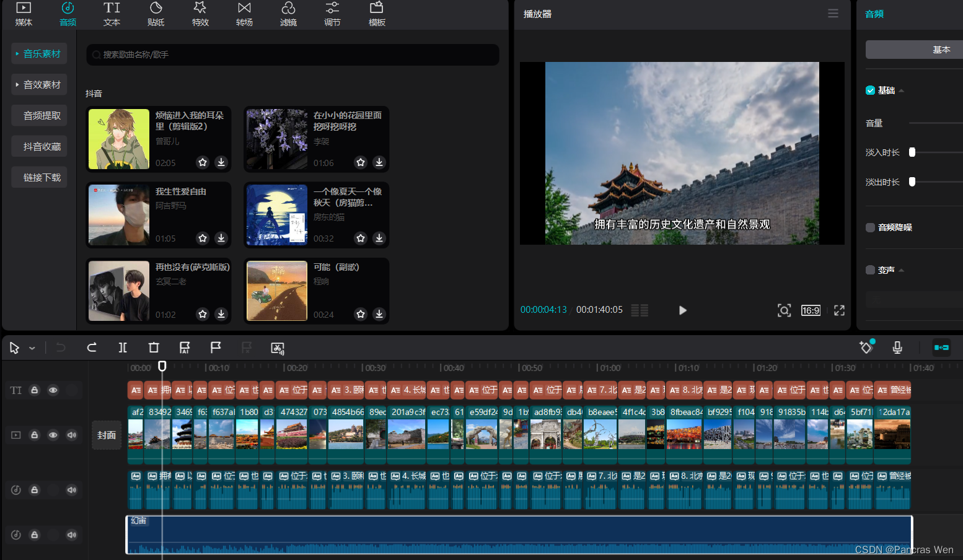Open the 16:9 aspect ratio selector
Viewport: 963px width, 560px height.
coord(811,310)
